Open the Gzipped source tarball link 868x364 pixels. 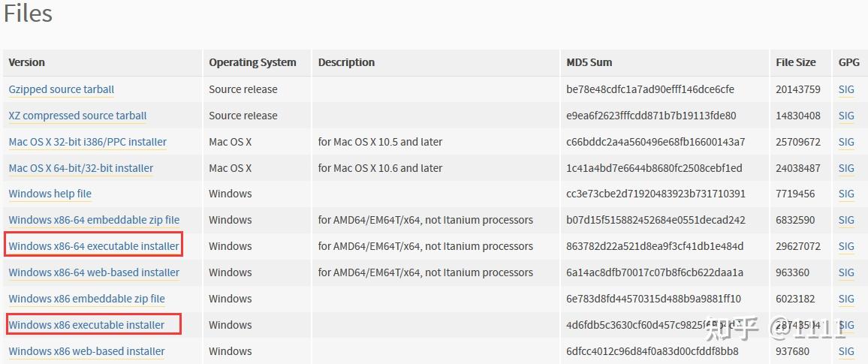62,89
